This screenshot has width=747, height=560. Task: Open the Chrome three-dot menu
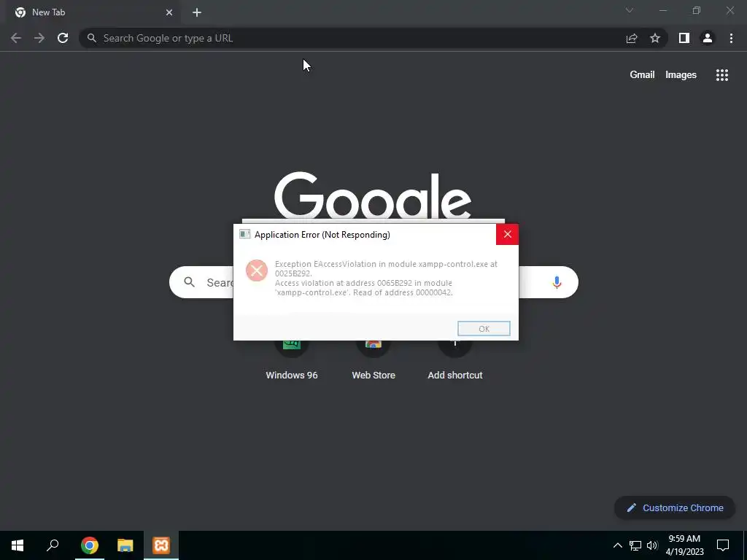[x=731, y=38]
